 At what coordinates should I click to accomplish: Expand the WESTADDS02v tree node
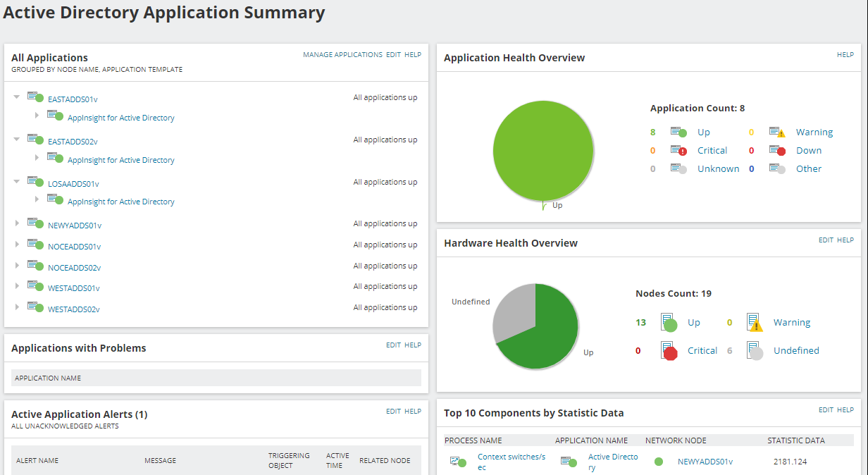click(17, 307)
